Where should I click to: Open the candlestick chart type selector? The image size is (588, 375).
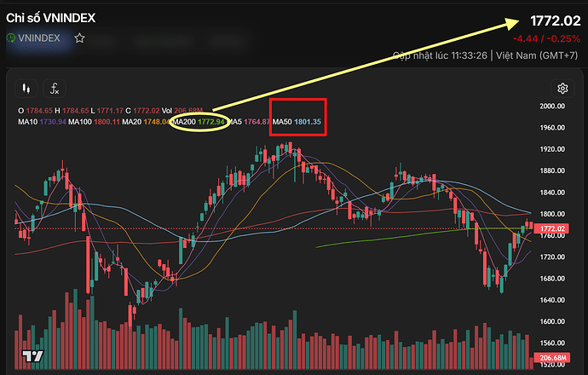coord(26,89)
